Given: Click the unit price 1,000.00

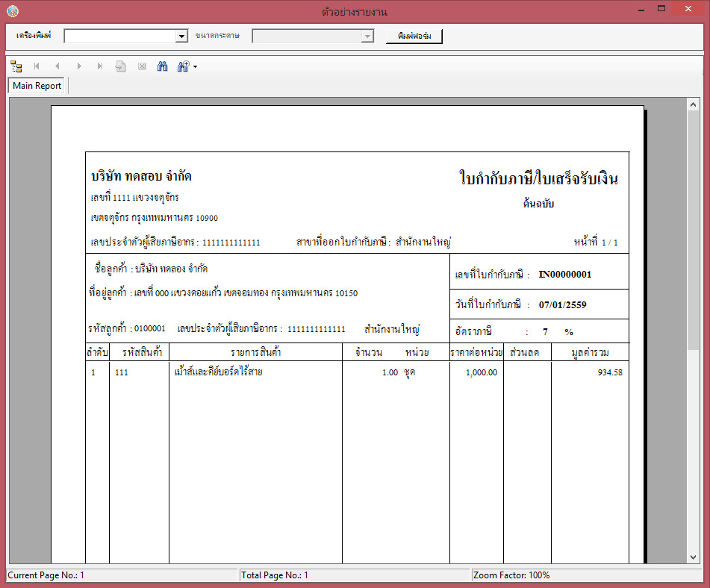Looking at the screenshot, I should pos(482,372).
